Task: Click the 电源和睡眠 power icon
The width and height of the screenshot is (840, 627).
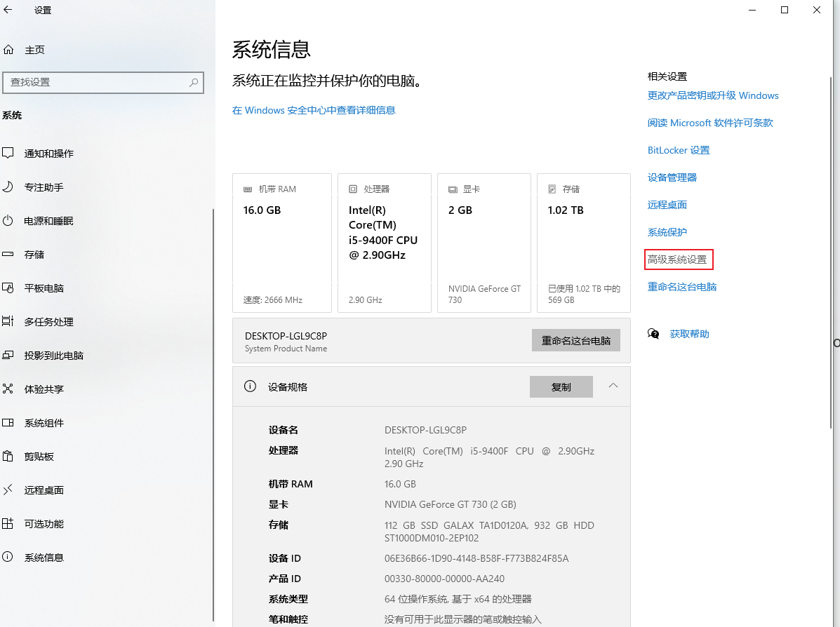Action: pyautogui.click(x=8, y=220)
